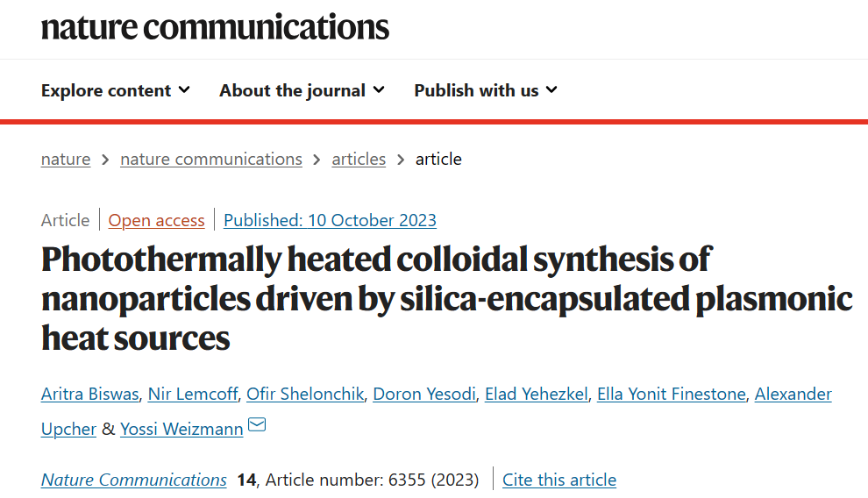Open the About the journal dropdown
868x498 pixels.
[302, 90]
